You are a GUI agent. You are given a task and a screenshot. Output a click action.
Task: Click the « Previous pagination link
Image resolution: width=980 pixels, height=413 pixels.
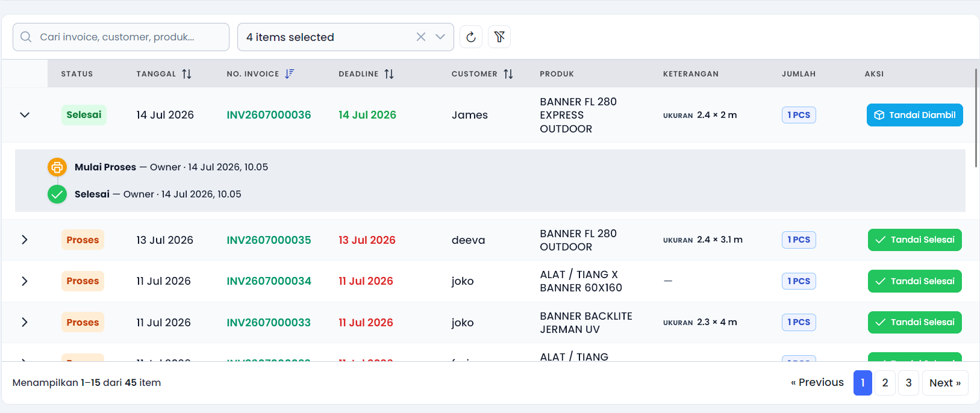pyautogui.click(x=817, y=382)
